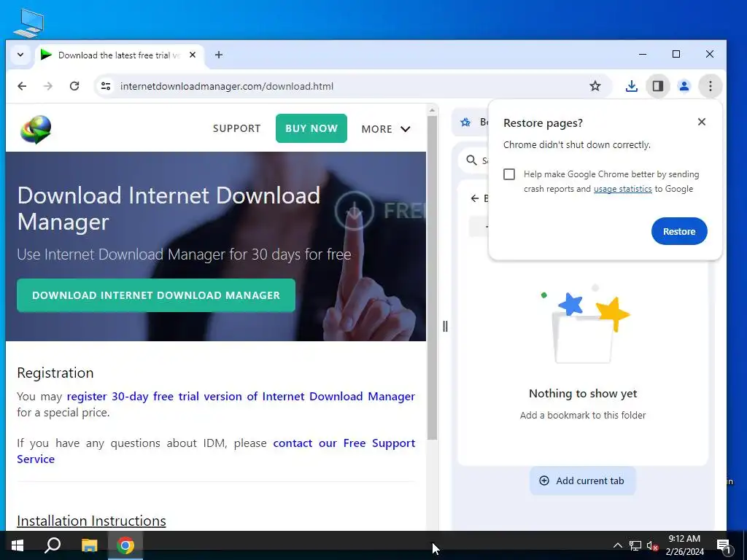Click the BUY NOW button
Screen dimensions: 747x560
tap(311, 128)
